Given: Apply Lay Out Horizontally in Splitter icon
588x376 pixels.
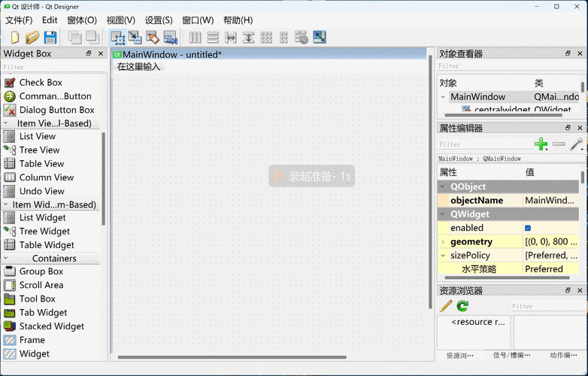Looking at the screenshot, I should [x=231, y=37].
